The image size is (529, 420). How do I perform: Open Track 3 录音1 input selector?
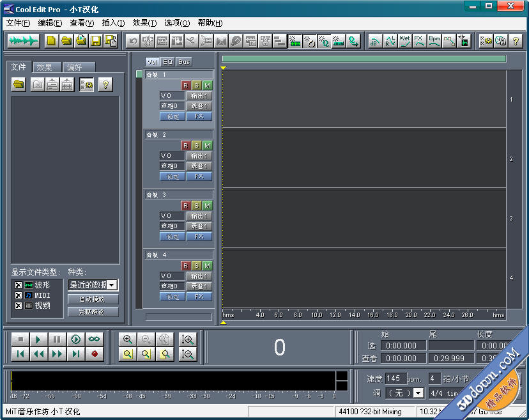click(199, 226)
